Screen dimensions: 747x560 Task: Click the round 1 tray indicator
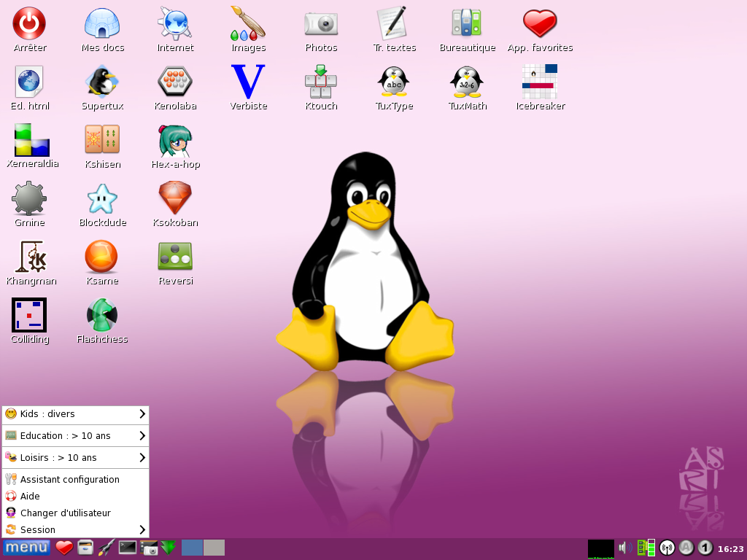[x=705, y=548]
